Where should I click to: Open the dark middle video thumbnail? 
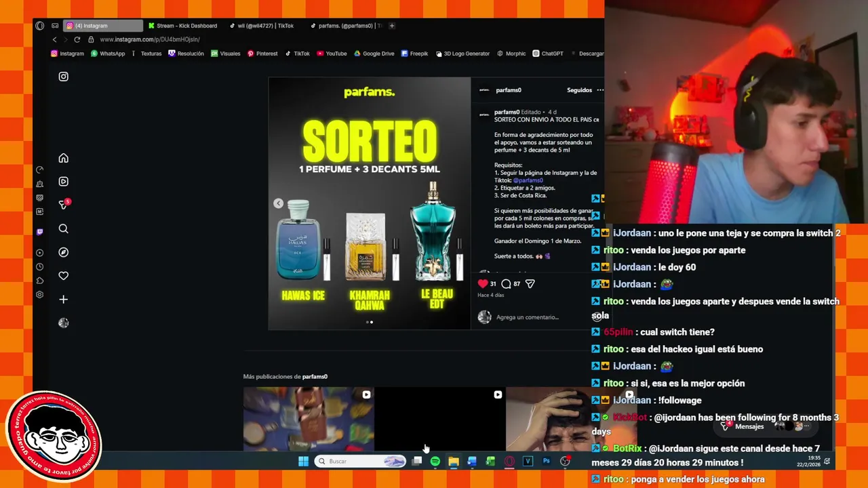coord(440,419)
